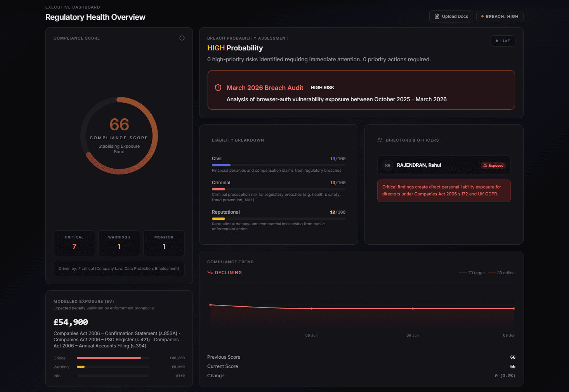This screenshot has height=392, width=569.
Task: Click the HIGH Probability heading
Action: click(235, 48)
